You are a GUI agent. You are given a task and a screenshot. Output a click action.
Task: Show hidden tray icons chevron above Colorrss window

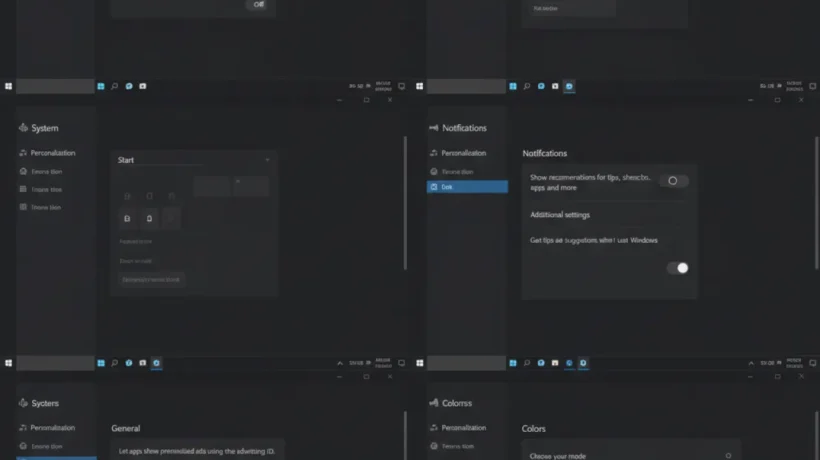(751, 363)
